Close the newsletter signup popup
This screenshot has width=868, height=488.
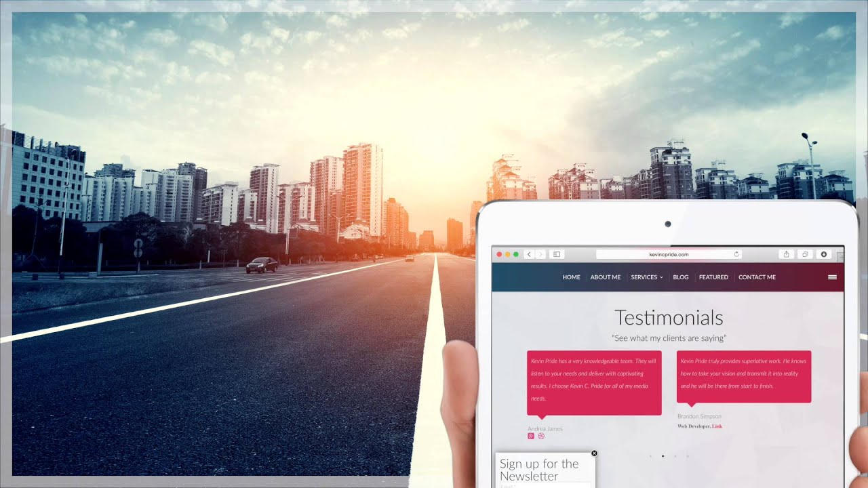(x=594, y=453)
